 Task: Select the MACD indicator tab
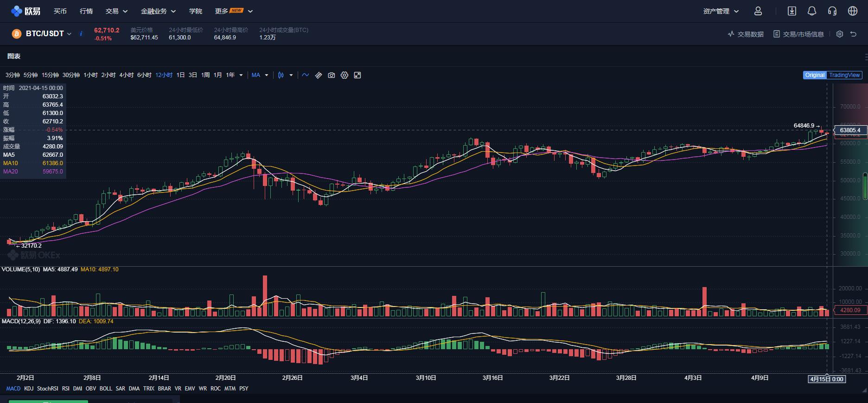pyautogui.click(x=13, y=389)
